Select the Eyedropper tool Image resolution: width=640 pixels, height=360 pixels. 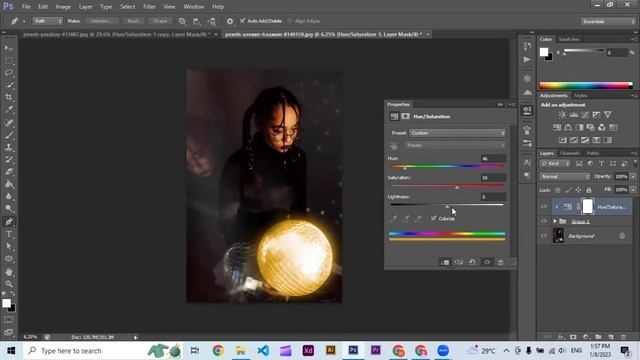coord(9,109)
